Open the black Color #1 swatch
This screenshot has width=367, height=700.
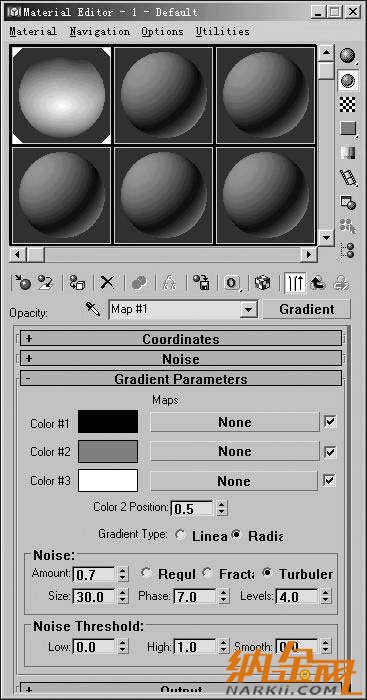click(108, 422)
